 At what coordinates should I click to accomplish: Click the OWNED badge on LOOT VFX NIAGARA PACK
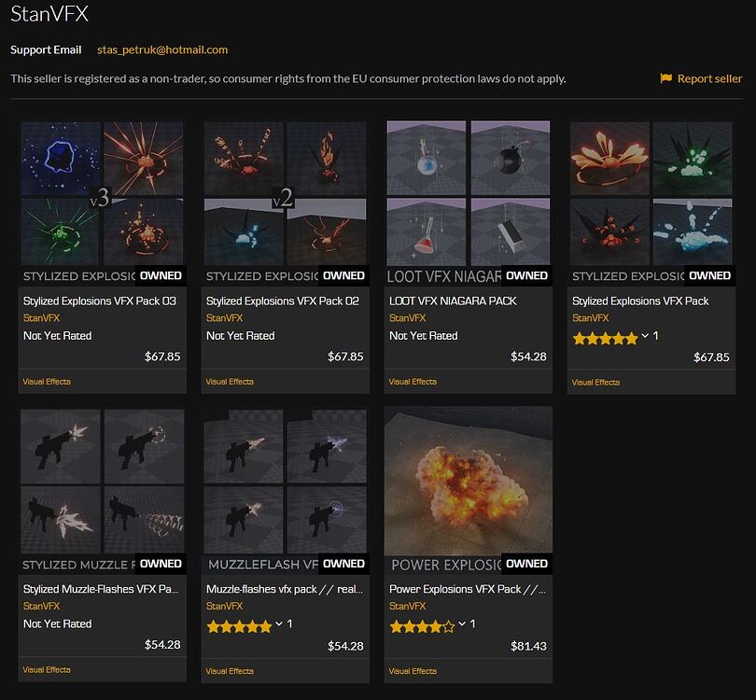pos(527,275)
